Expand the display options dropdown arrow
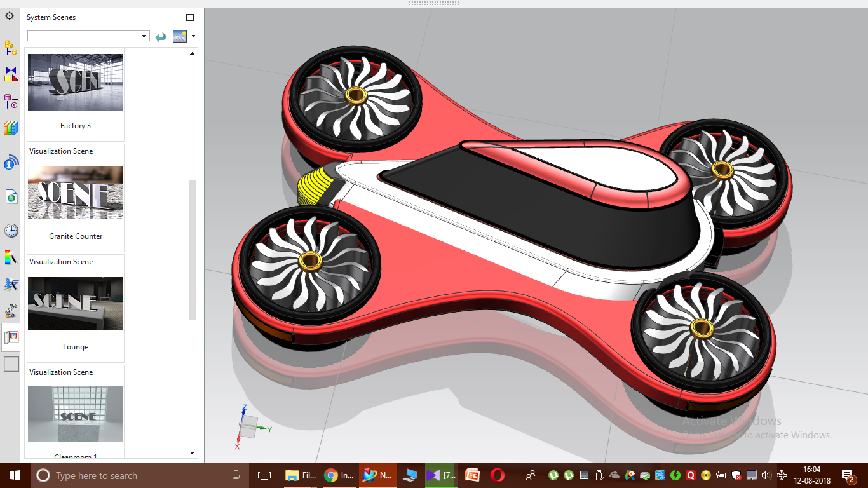 pos(193,36)
